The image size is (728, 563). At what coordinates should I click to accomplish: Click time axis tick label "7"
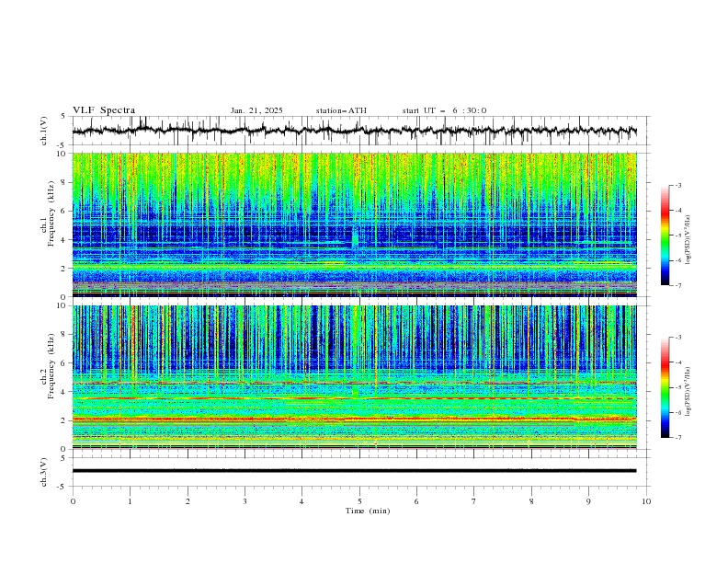474,501
